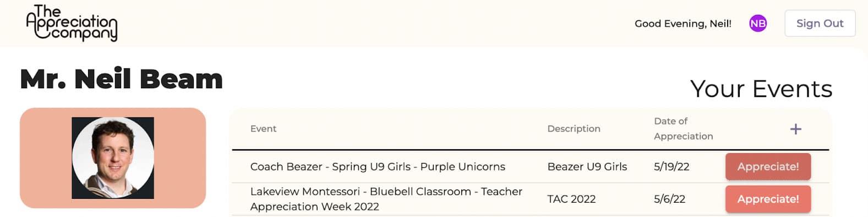Click the Date of Appreciation header
Viewport: 868px width, 217px height.
pyautogui.click(x=683, y=128)
